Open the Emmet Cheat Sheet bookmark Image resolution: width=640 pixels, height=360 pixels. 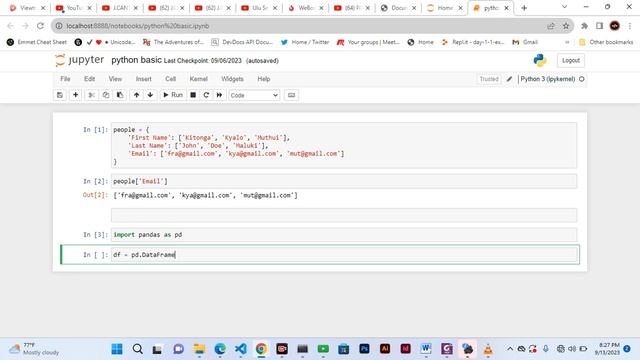point(37,42)
